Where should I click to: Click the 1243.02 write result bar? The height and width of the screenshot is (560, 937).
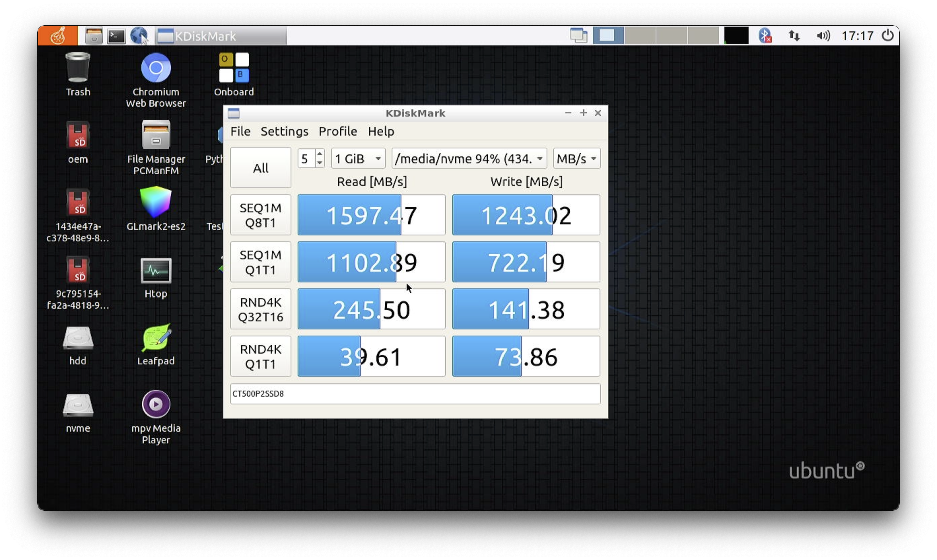526,215
